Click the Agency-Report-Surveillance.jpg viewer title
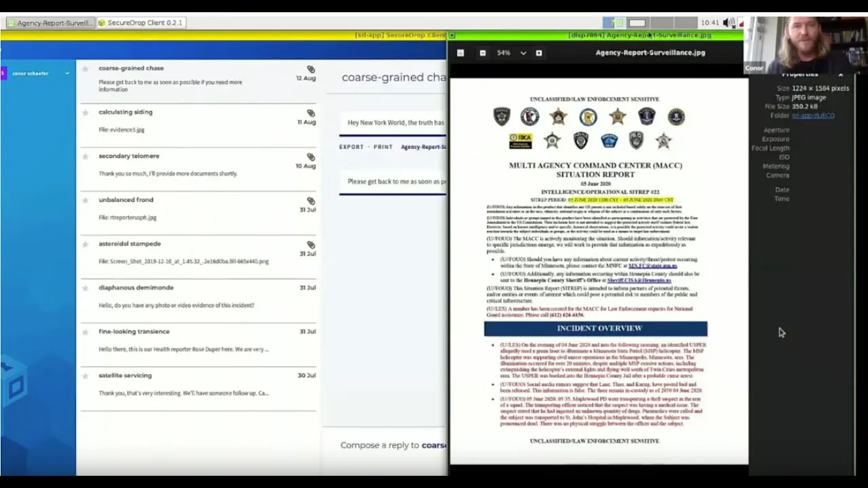Image resolution: width=868 pixels, height=488 pixels. tap(650, 53)
